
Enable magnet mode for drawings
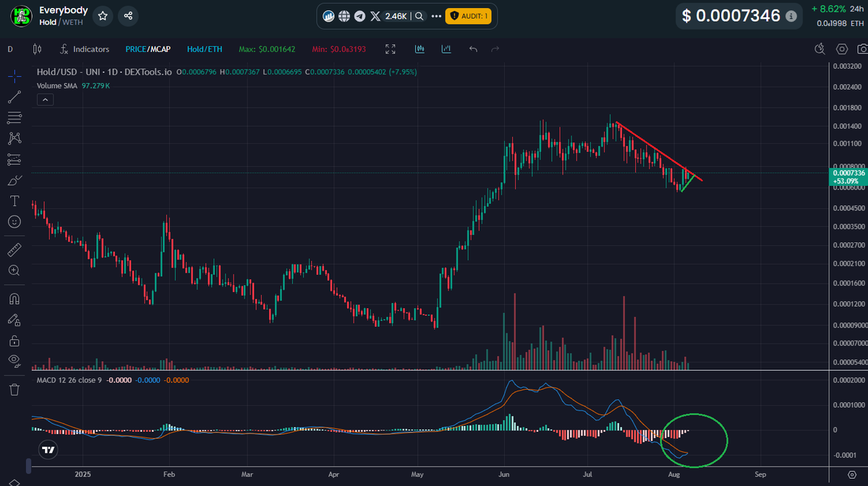click(x=14, y=297)
